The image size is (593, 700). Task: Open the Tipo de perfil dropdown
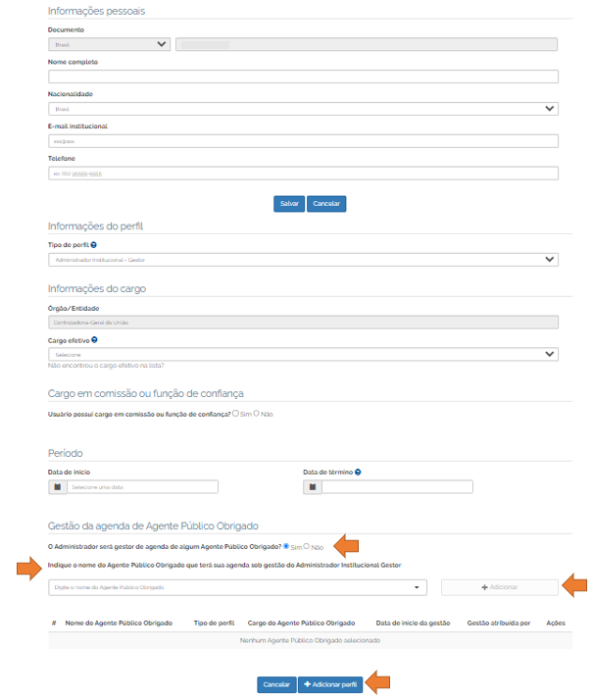303,260
